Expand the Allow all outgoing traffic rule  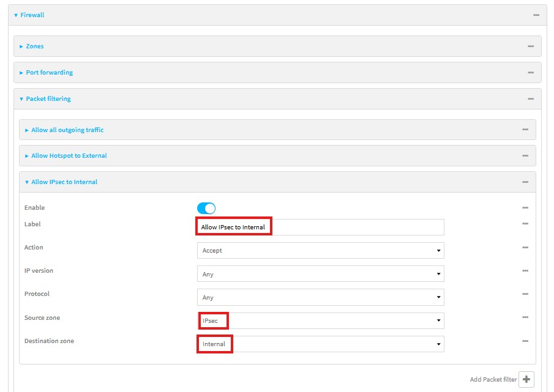[x=67, y=130]
